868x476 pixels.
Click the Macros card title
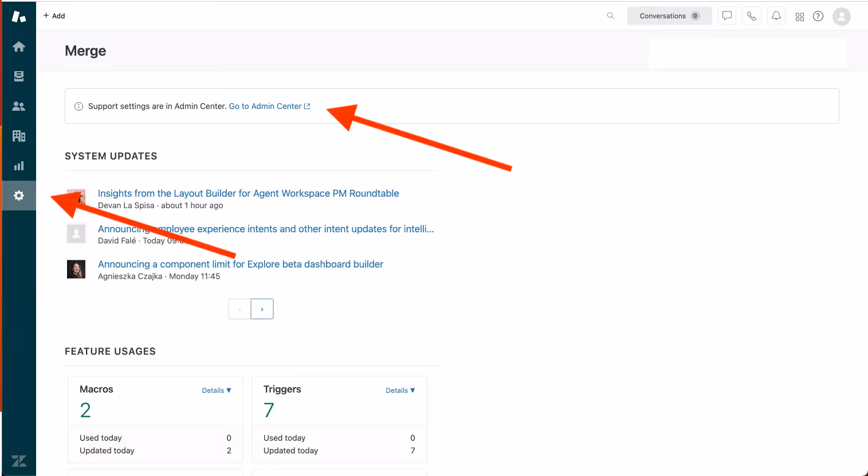[96, 389]
